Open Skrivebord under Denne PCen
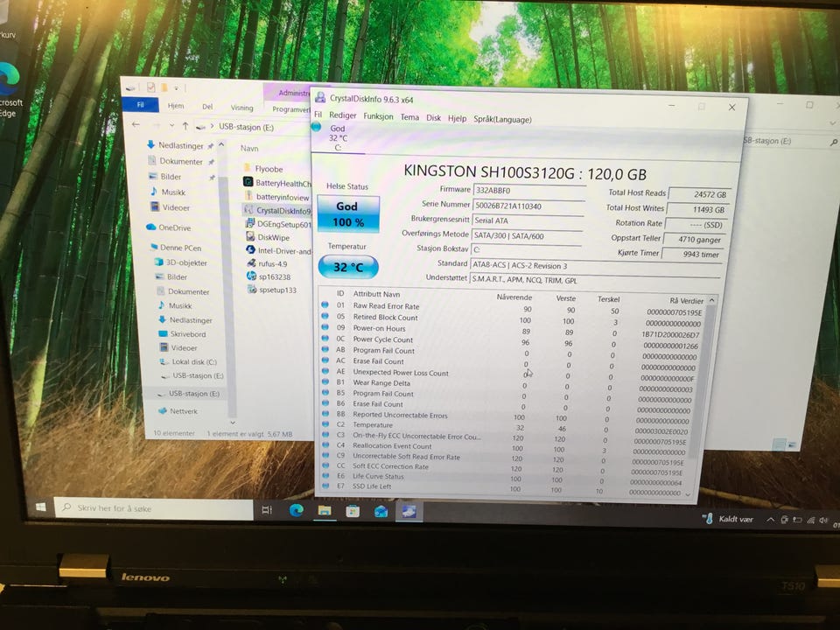Image resolution: width=840 pixels, height=630 pixels. tap(183, 333)
